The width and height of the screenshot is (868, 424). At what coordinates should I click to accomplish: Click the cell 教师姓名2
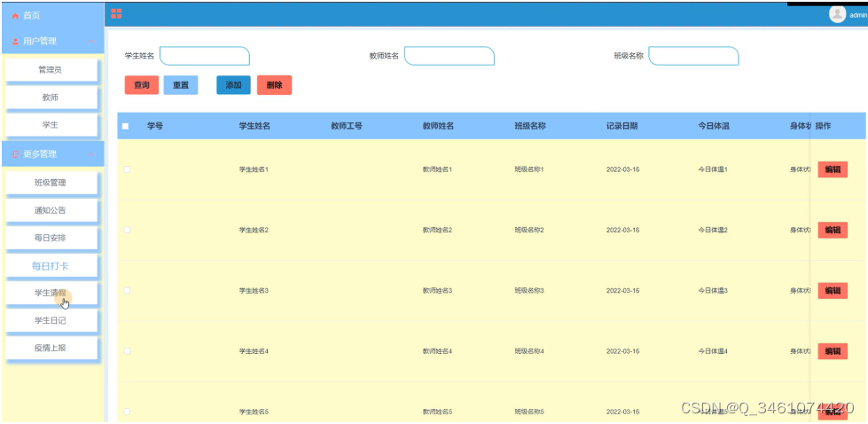[x=437, y=230]
